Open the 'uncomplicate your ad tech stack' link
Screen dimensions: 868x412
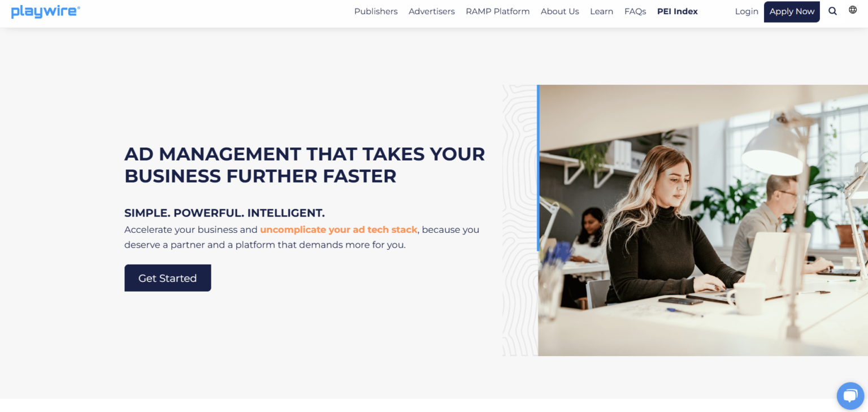(338, 229)
